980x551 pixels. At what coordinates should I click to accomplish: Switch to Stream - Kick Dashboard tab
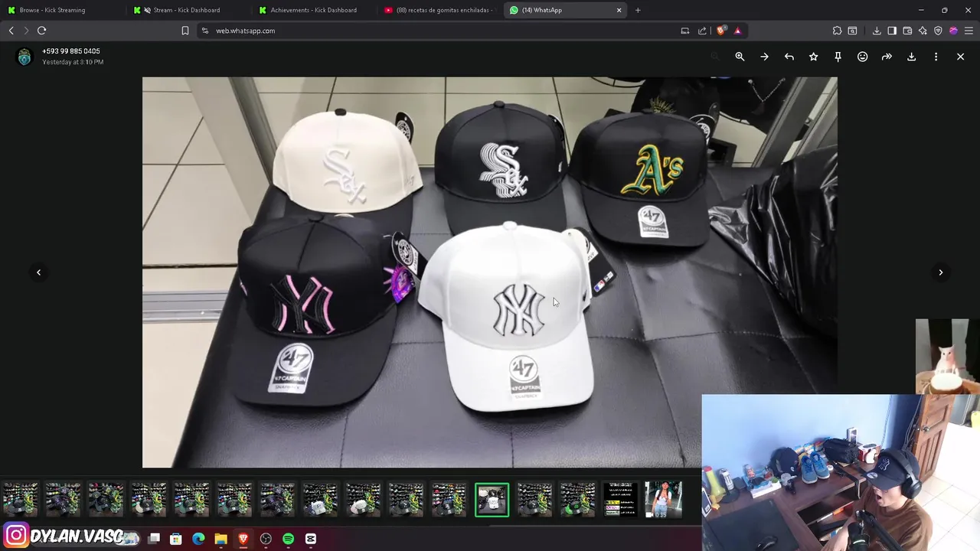tap(186, 10)
